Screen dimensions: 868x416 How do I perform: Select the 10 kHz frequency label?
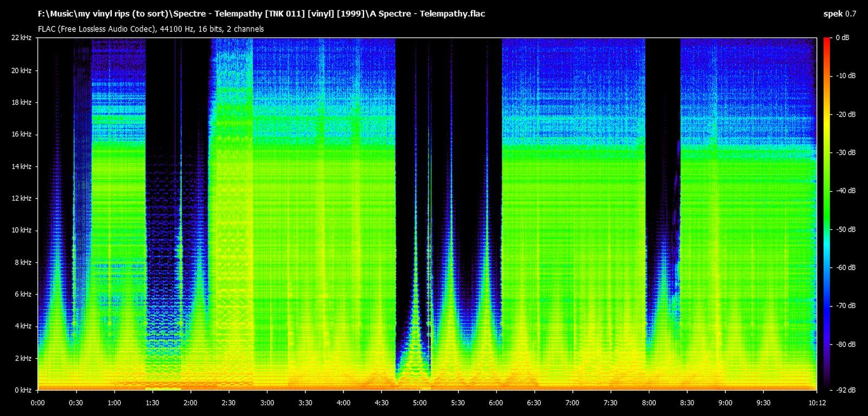click(x=22, y=231)
